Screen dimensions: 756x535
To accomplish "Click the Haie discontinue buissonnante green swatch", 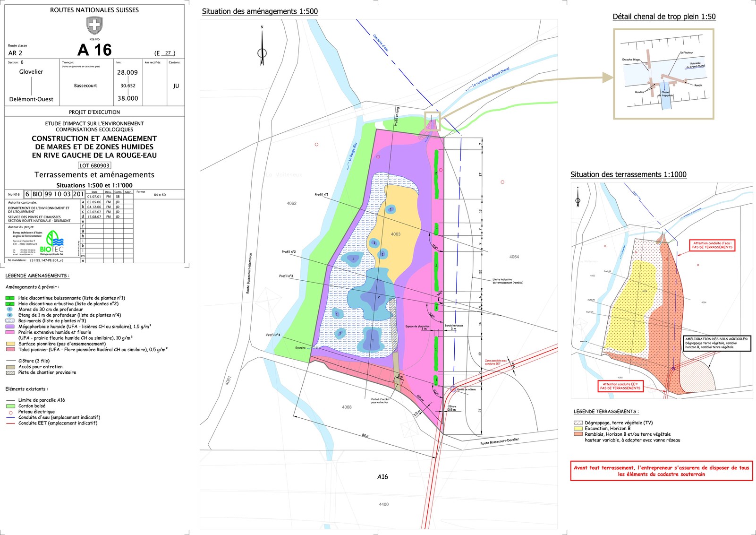I will click(x=10, y=298).
